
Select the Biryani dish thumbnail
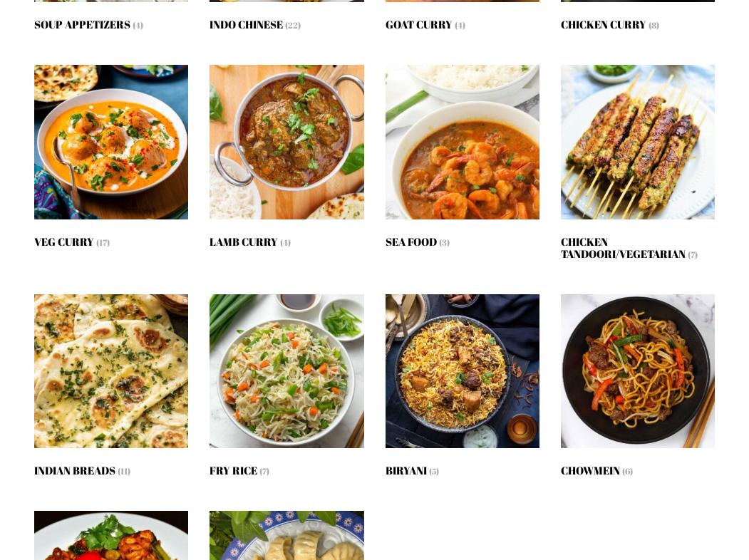(x=463, y=371)
